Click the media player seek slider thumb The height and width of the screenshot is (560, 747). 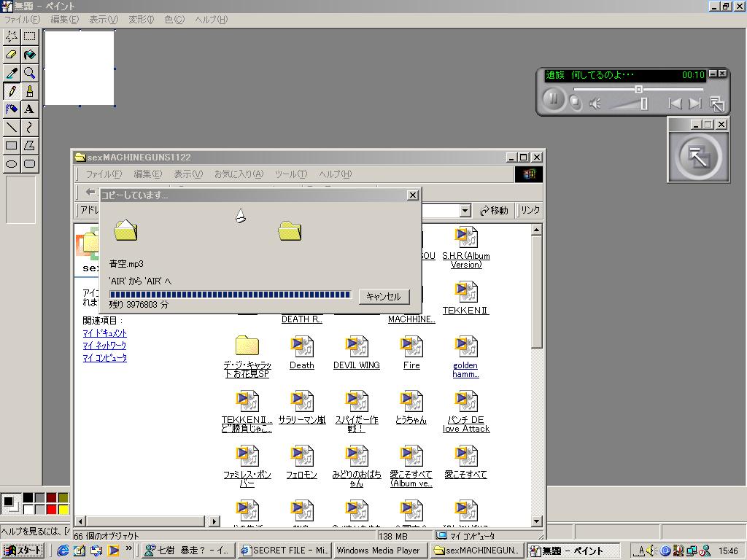click(x=638, y=89)
